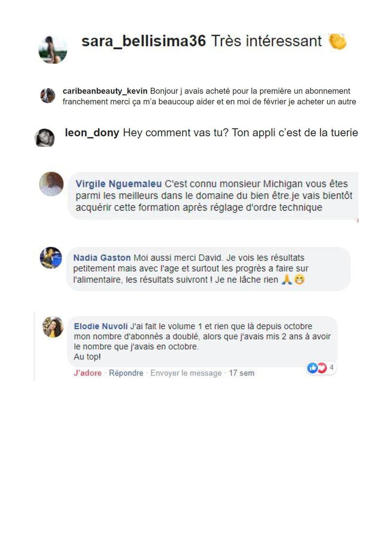Click the blue like reaction icon
The height and width of the screenshot is (556, 392).
(312, 368)
